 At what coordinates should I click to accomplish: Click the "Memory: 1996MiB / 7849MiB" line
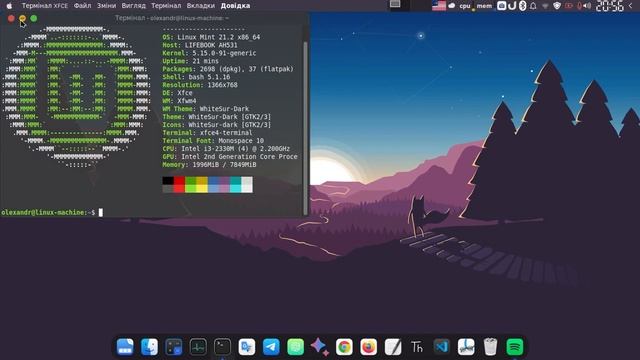point(209,164)
